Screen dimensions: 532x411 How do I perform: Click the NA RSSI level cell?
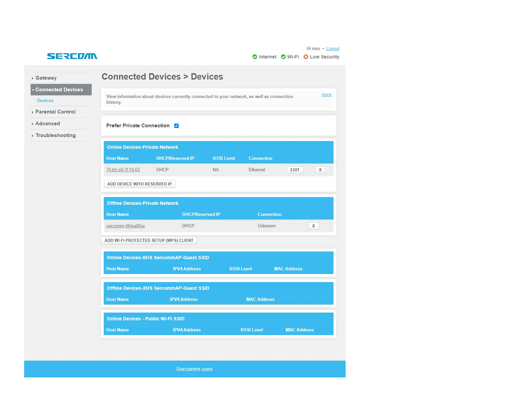coord(216,170)
